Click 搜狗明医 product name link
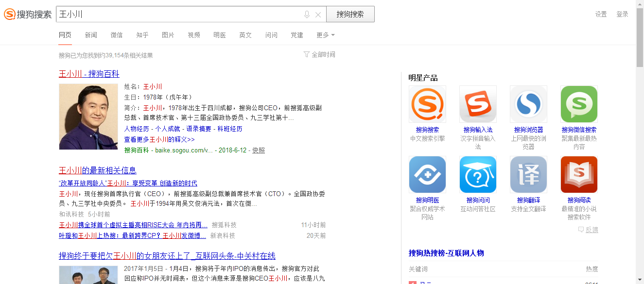644x284 pixels. point(427,200)
